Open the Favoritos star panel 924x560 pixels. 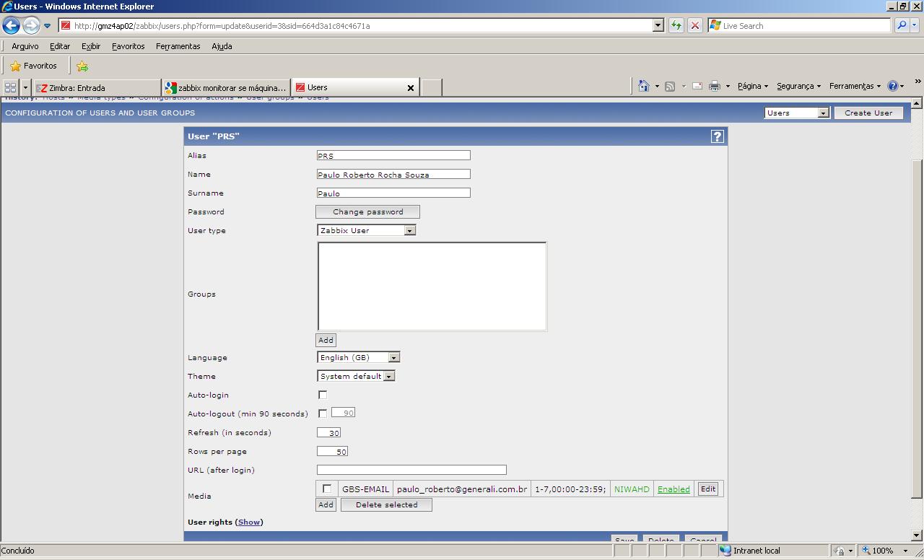[x=33, y=66]
